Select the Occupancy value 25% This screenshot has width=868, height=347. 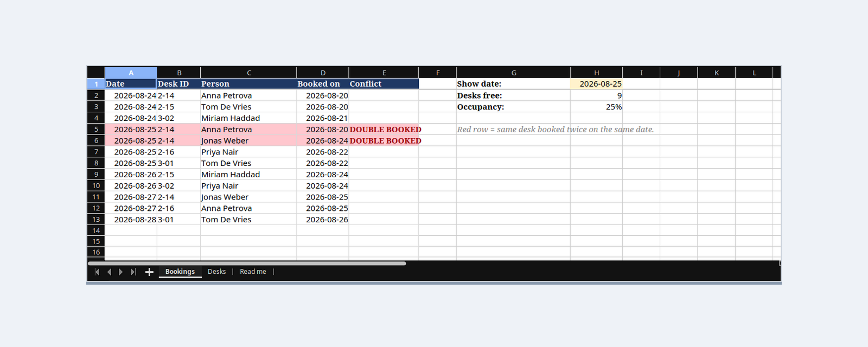[x=596, y=107]
